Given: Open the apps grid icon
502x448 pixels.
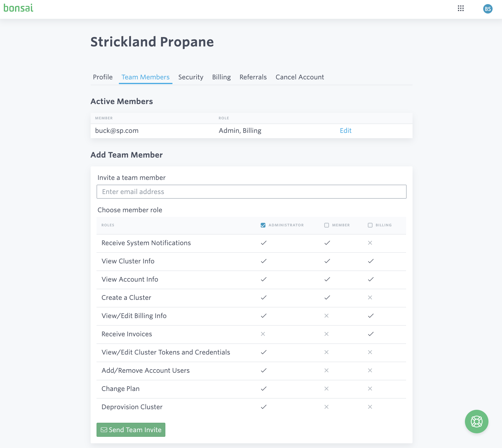Looking at the screenshot, I should [x=461, y=9].
